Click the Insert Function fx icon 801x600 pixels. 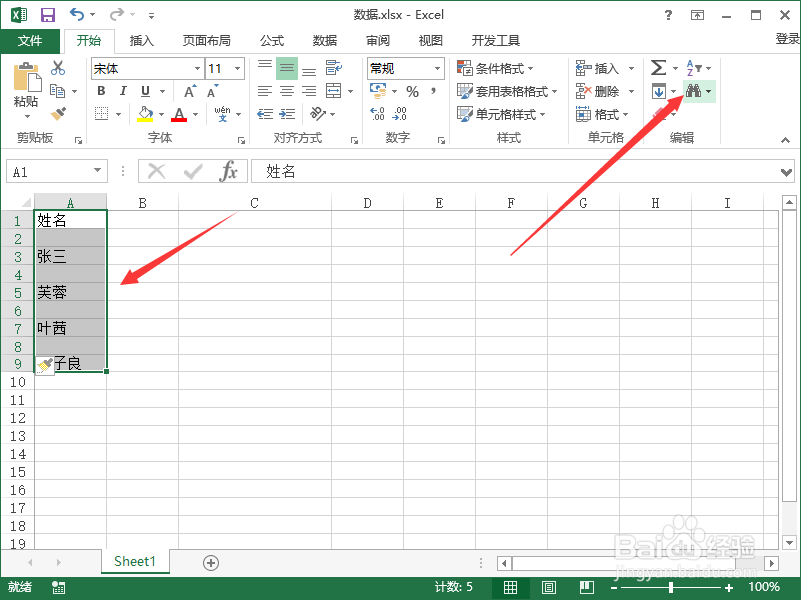pyautogui.click(x=230, y=171)
